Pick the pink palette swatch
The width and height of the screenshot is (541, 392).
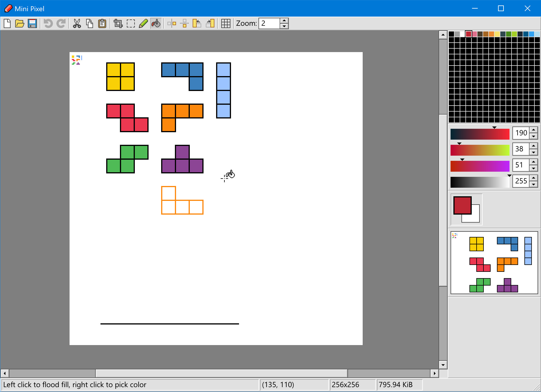click(474, 34)
